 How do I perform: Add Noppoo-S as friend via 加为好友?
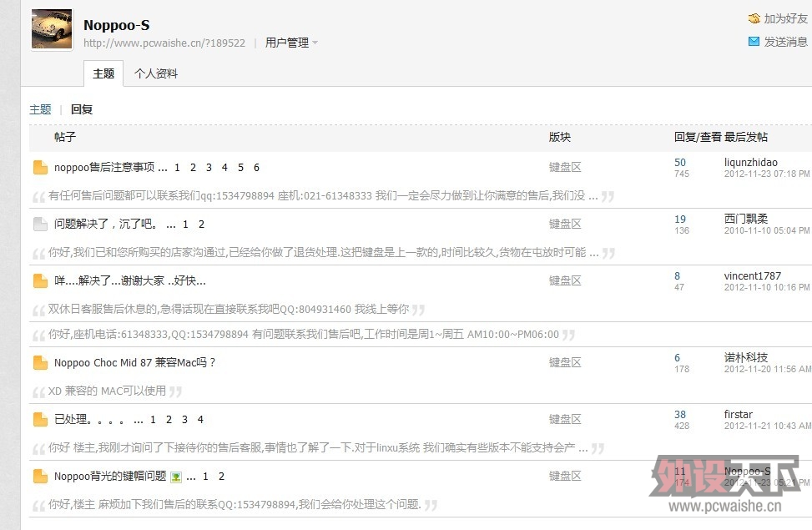[785, 18]
